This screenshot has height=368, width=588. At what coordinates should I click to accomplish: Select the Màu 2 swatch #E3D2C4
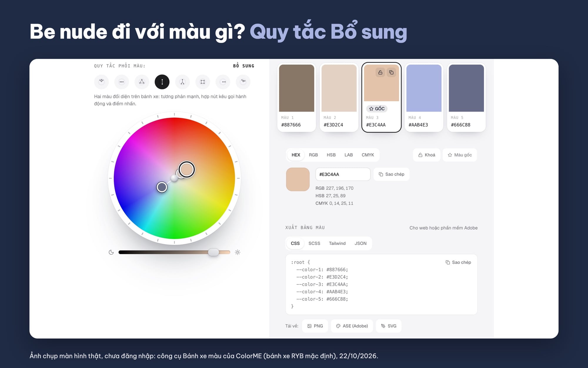339,97
